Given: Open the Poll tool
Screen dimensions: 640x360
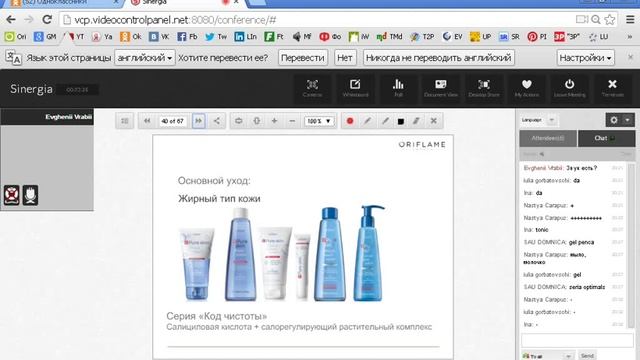Looking at the screenshot, I should pyautogui.click(x=398, y=88).
